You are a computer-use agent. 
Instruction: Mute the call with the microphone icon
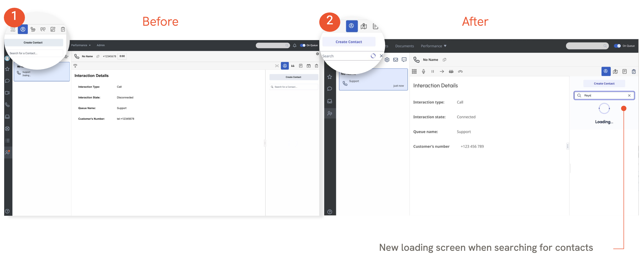tap(423, 72)
